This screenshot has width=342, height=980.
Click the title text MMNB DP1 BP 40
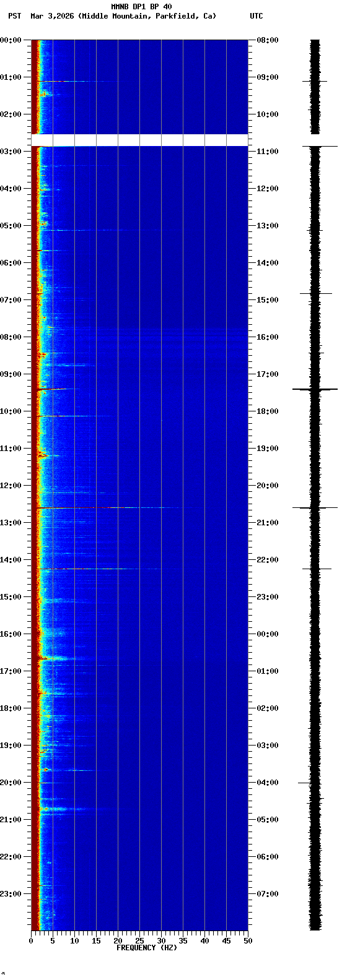click(141, 7)
